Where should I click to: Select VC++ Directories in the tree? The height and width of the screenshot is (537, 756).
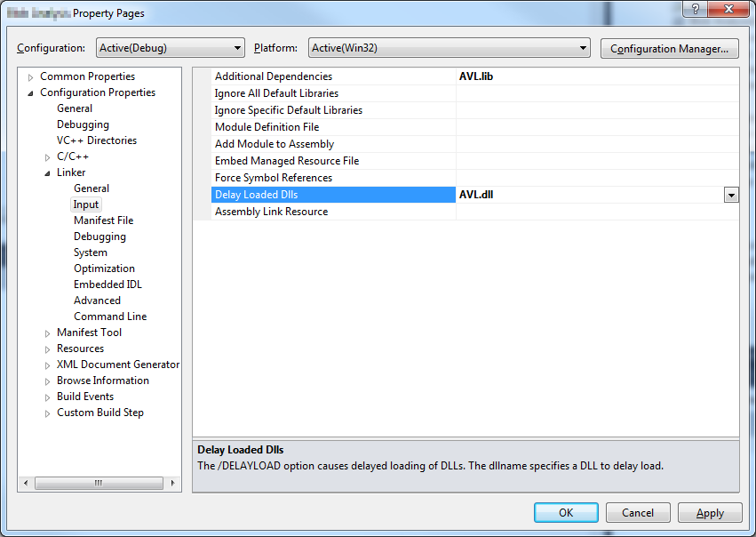(x=97, y=140)
